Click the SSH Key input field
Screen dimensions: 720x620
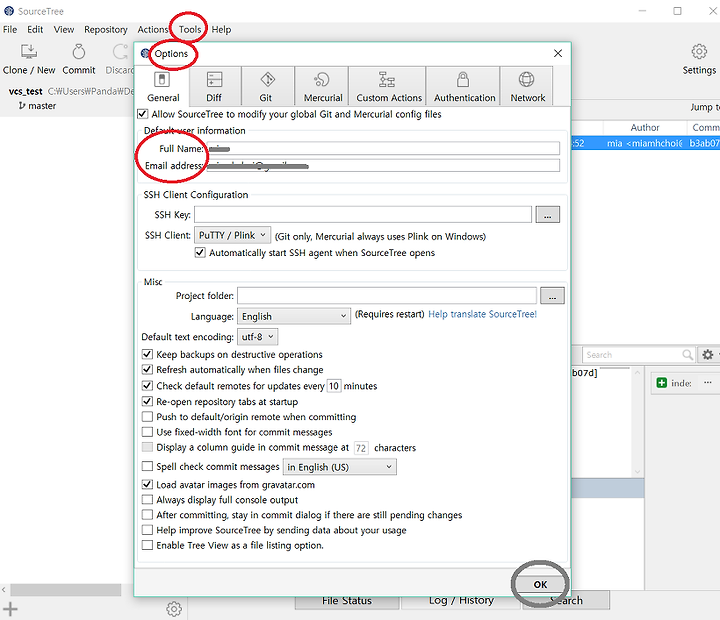(363, 214)
